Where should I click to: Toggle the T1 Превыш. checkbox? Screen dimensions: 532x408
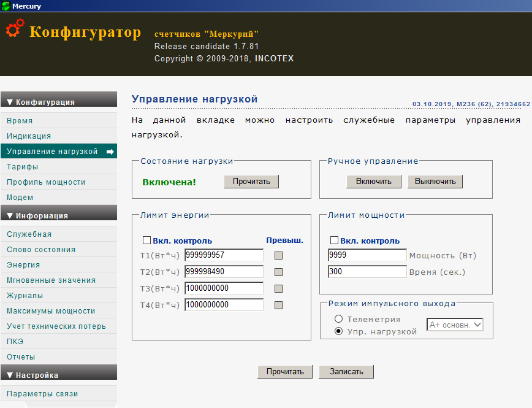(278, 255)
